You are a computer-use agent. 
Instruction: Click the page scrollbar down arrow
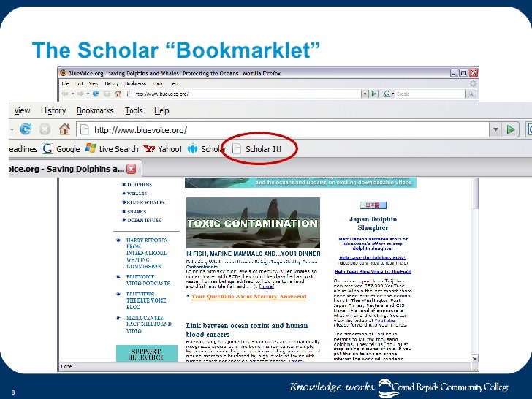(x=475, y=358)
